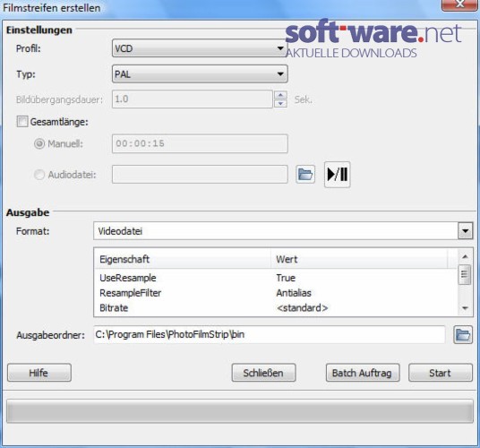Screen dimensions: 480x448
Task: Select the Manuell radio button
Action: click(x=39, y=143)
